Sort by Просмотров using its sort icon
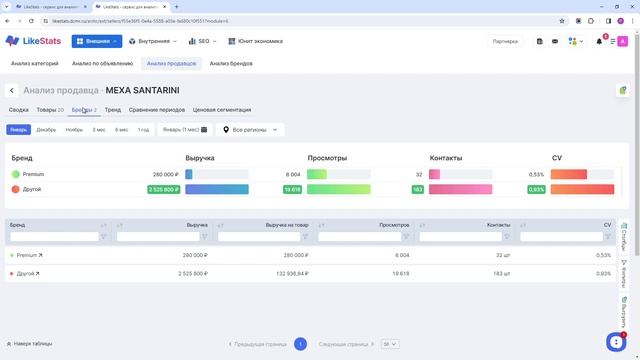Screen dimensions: 640x360 click(321, 225)
